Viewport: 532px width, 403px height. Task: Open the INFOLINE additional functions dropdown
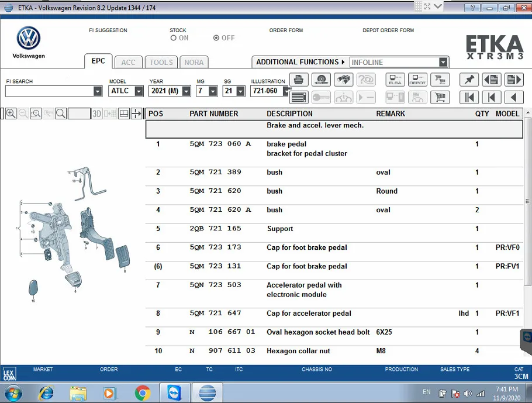pyautogui.click(x=443, y=62)
